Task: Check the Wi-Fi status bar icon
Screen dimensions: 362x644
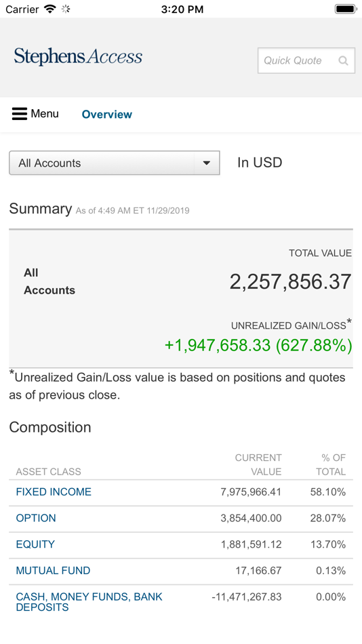Action: point(50,9)
